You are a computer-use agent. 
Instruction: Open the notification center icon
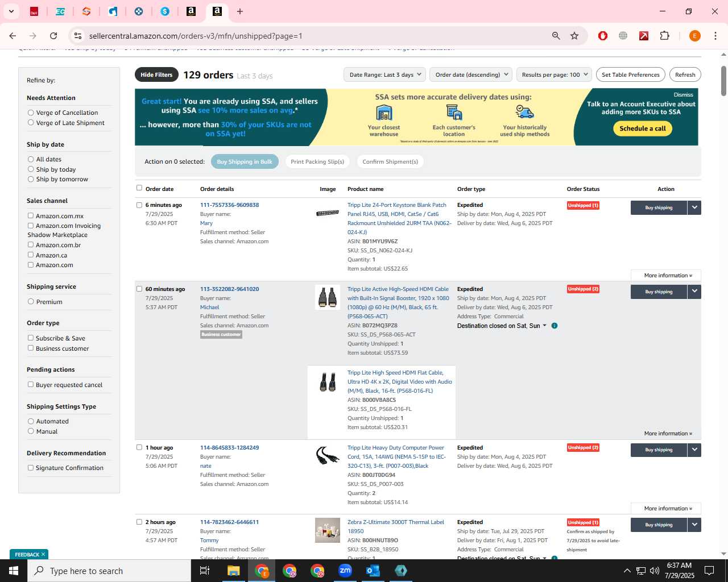[709, 571]
